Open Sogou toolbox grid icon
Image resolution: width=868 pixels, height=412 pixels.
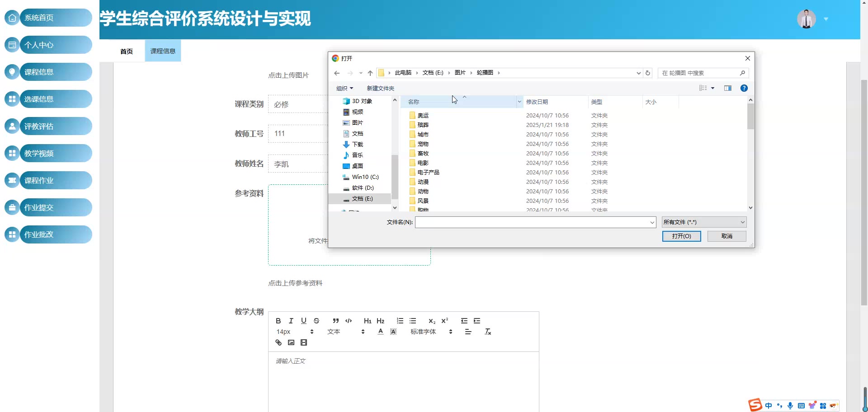[823, 406]
